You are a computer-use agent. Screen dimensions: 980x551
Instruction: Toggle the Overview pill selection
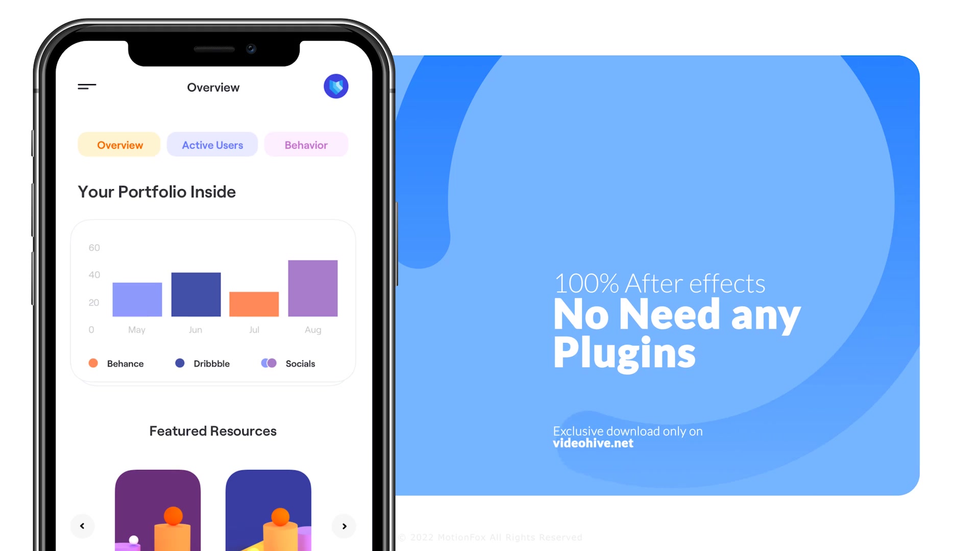[120, 144]
